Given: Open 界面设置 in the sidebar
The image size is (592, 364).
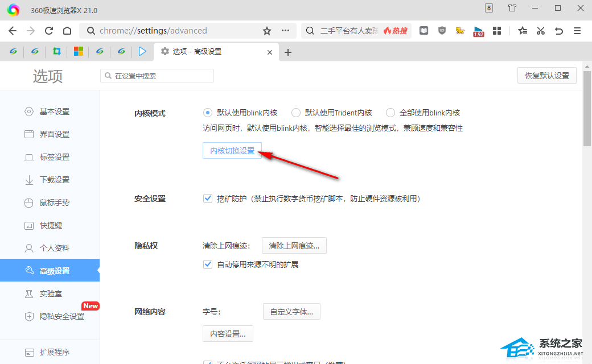Looking at the screenshot, I should click(54, 134).
